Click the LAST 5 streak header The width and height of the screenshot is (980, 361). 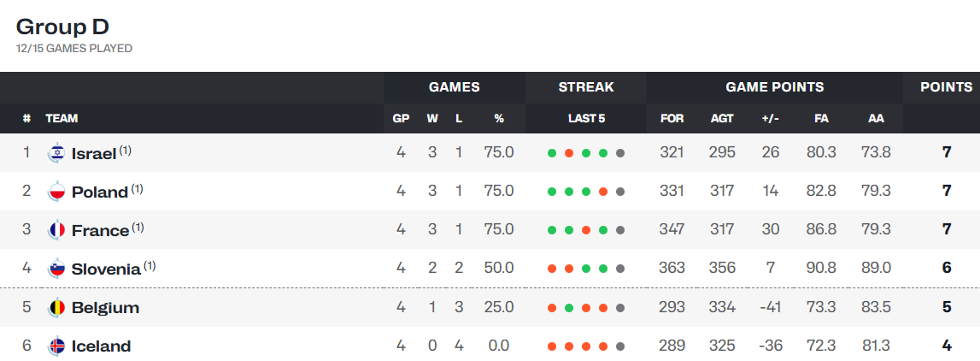586,118
